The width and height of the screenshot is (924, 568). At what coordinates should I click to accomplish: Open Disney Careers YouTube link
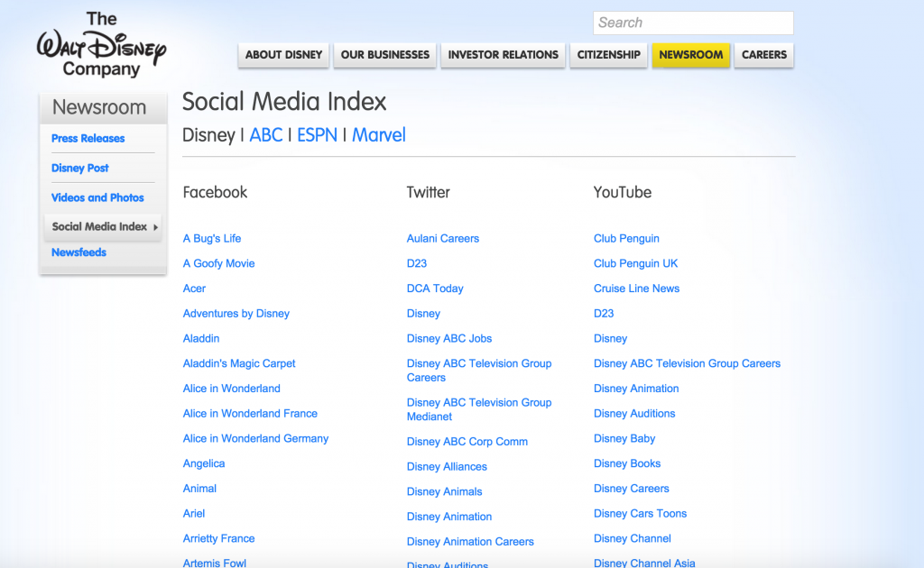pyautogui.click(x=631, y=489)
